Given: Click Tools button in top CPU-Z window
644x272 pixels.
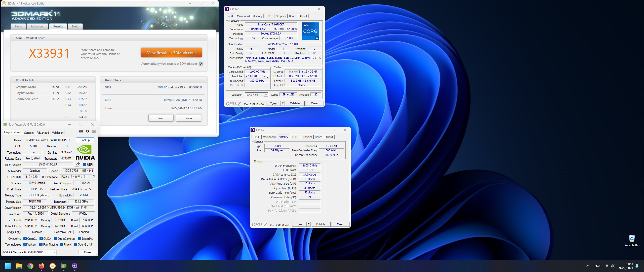Looking at the screenshot, I should pyautogui.click(x=273, y=103).
